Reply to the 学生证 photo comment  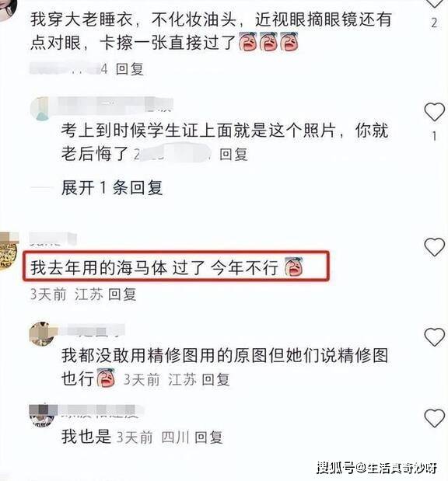(233, 154)
